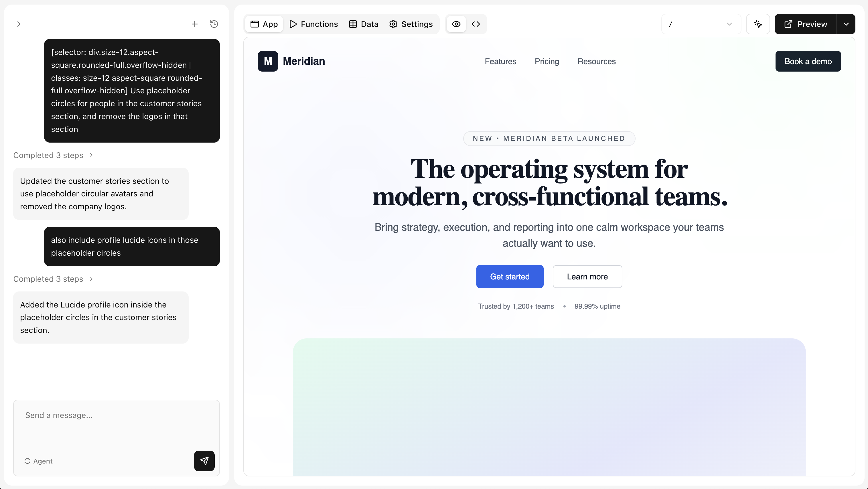Image resolution: width=868 pixels, height=489 pixels.
Task: Toggle the eye preview view mode
Action: [x=456, y=24]
